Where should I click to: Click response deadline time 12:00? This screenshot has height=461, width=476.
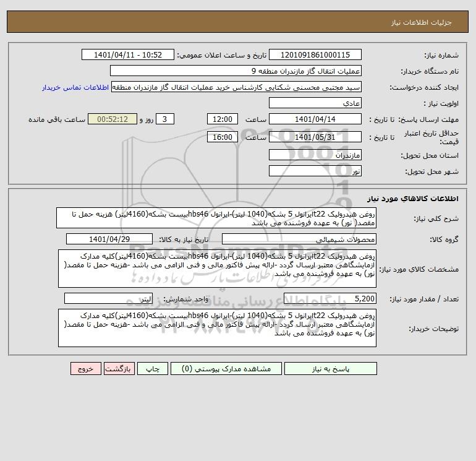pyautogui.click(x=223, y=119)
